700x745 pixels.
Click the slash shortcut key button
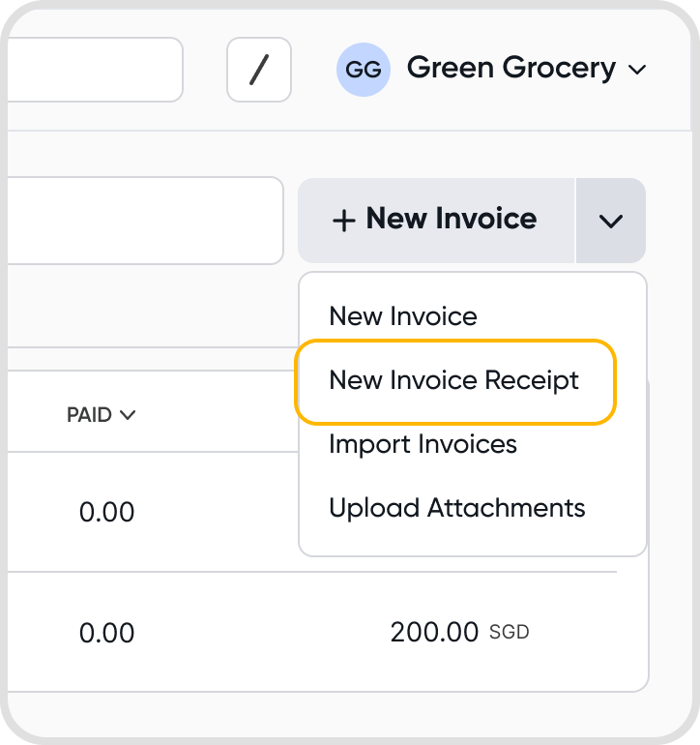pyautogui.click(x=258, y=70)
